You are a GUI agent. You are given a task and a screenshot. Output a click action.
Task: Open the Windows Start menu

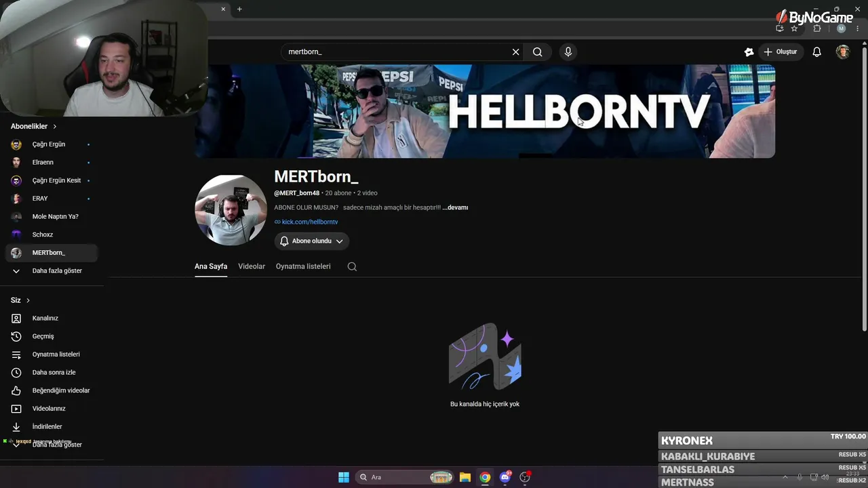(x=344, y=477)
